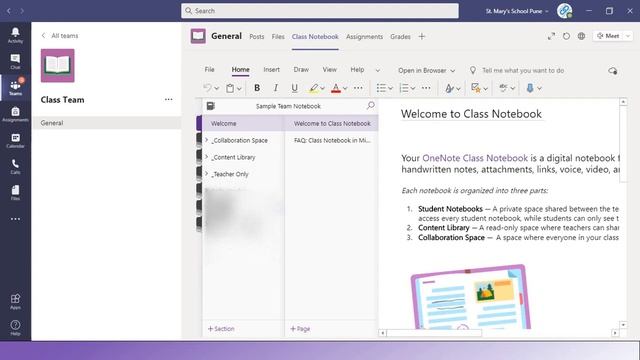Open Chat in the left sidebar
Screen dimensions: 640x360
coord(15,62)
